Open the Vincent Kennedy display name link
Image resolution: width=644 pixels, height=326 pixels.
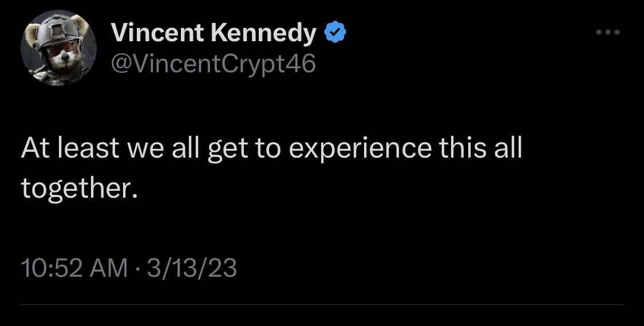point(214,34)
